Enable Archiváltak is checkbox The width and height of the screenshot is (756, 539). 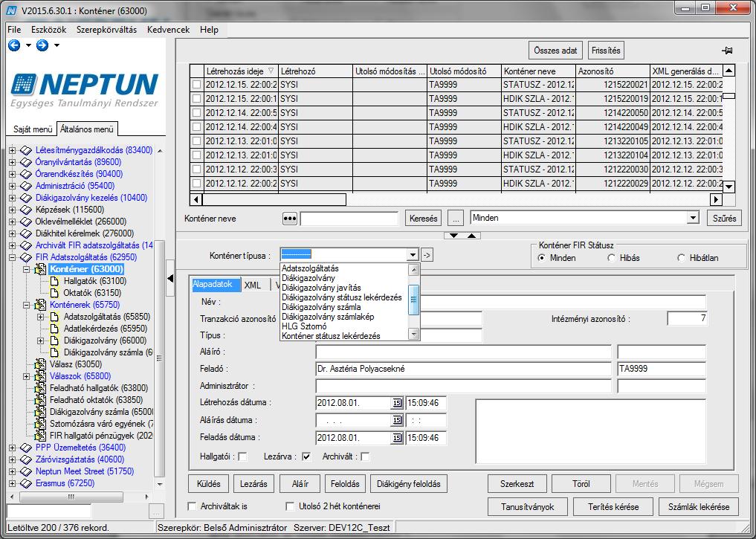click(x=192, y=506)
